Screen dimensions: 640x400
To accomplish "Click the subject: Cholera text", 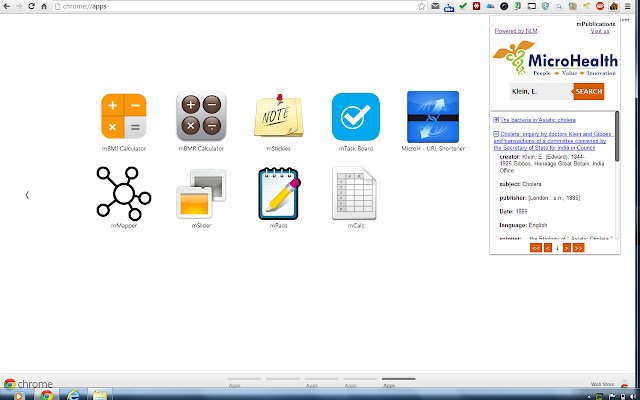I will pyautogui.click(x=520, y=184).
